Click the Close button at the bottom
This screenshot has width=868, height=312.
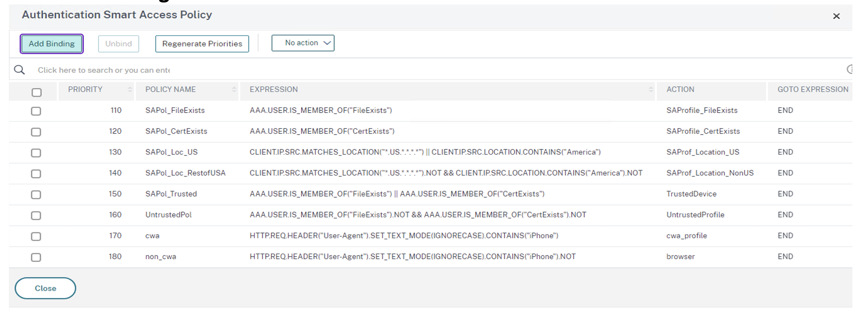click(45, 288)
